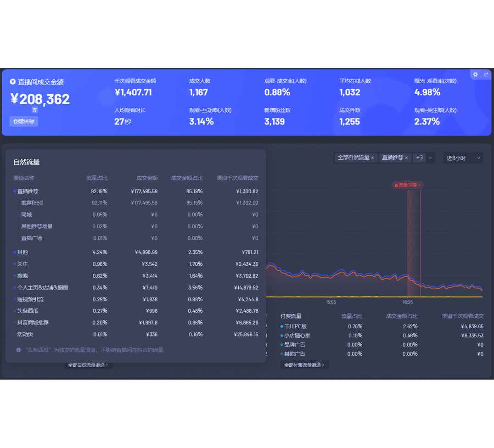Image resolution: width=494 pixels, height=448 pixels.
Task: Open the settings gear icon in metrics card
Action: (475, 74)
